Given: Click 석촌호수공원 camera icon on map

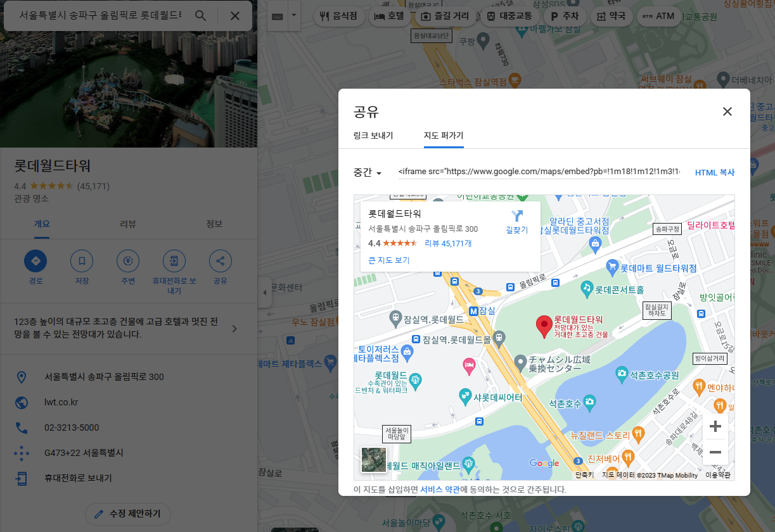Looking at the screenshot, I should point(622,374).
